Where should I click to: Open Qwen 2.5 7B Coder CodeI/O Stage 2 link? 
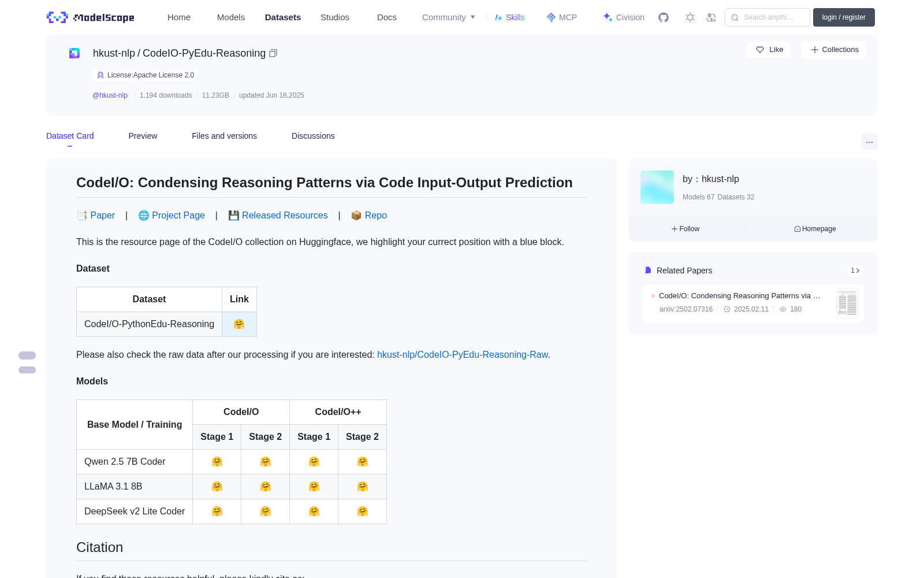click(x=266, y=462)
